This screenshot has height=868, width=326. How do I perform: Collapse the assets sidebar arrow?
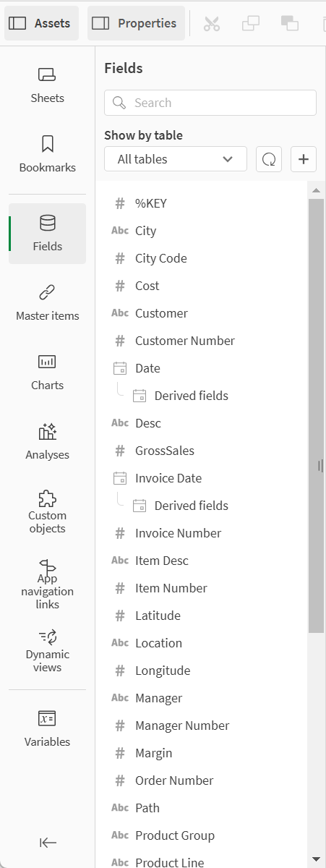click(x=48, y=843)
